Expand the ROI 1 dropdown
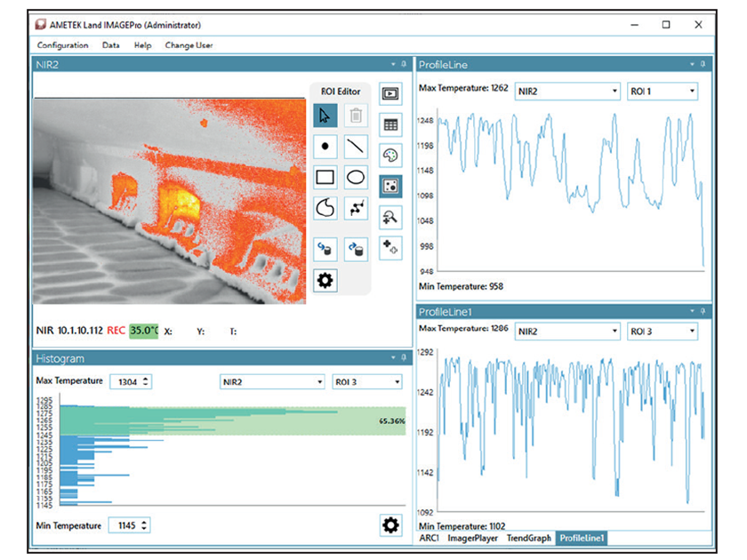This screenshot has width=747, height=560. (662, 92)
